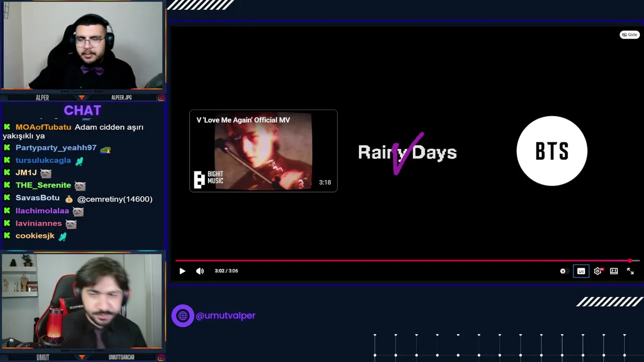Seek on the red video progress bar
This screenshot has width=644, height=362.
408,260
